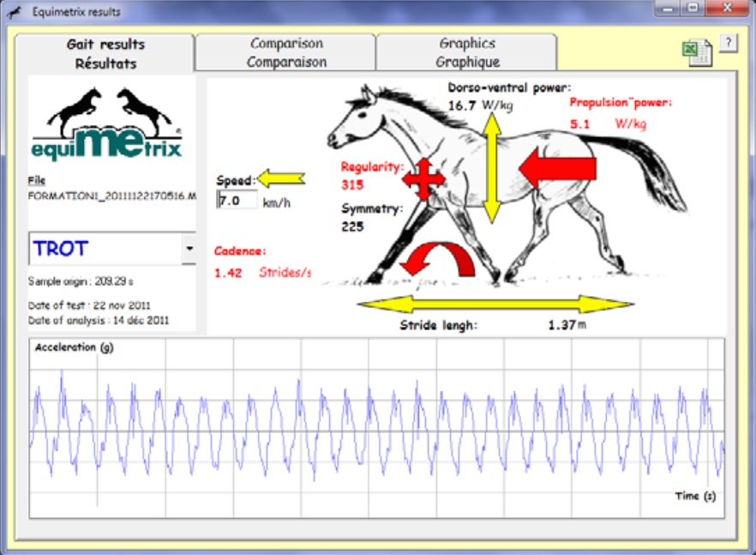The width and height of the screenshot is (756, 555).
Task: Click the question mark help button
Action: 728,44
